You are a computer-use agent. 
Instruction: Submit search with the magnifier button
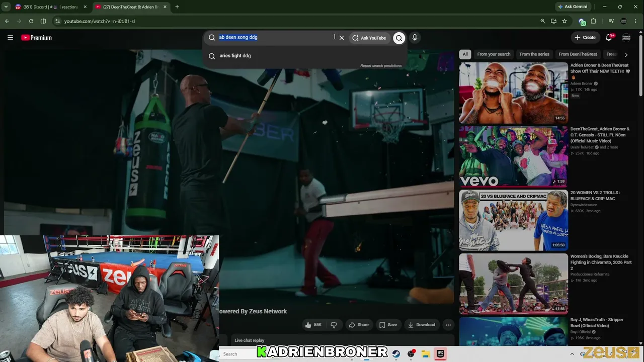point(399,38)
